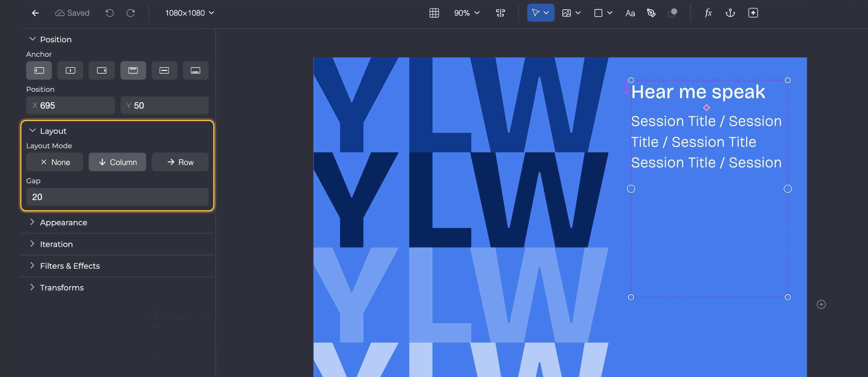868x377 pixels.
Task: Expand the Filters & Effects section
Action: 32,266
